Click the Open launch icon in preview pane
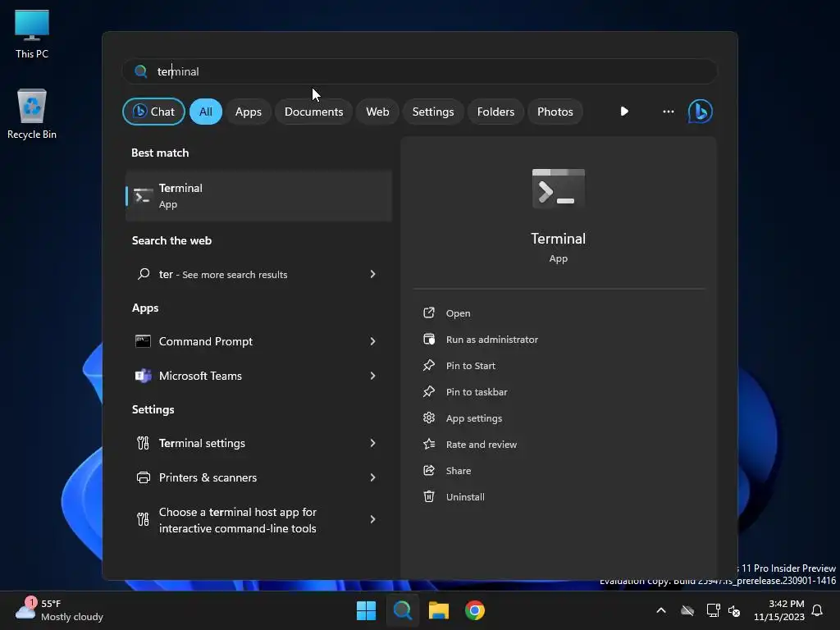Screen dimensions: 840x630 [x=428, y=313]
